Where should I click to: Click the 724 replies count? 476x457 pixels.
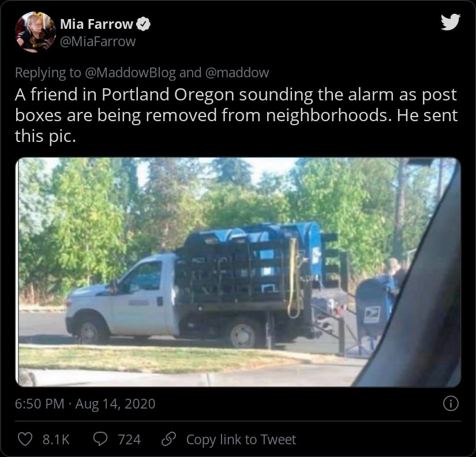129,439
